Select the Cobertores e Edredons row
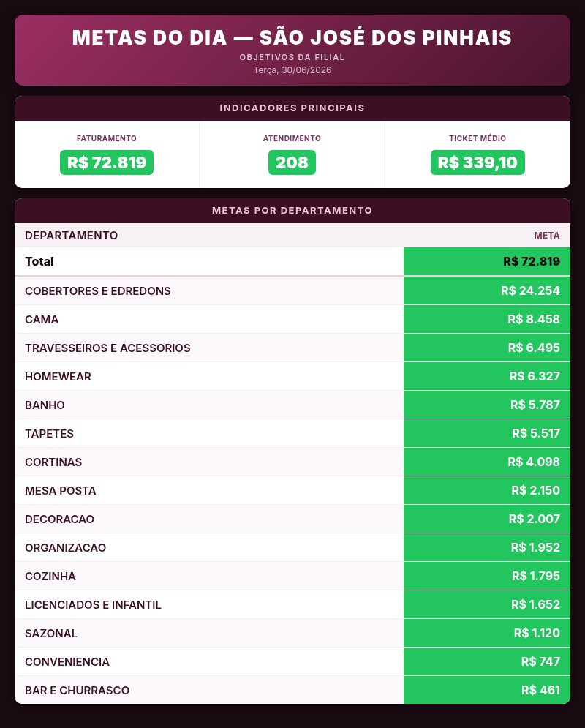This screenshot has height=728, width=585. 292,290
